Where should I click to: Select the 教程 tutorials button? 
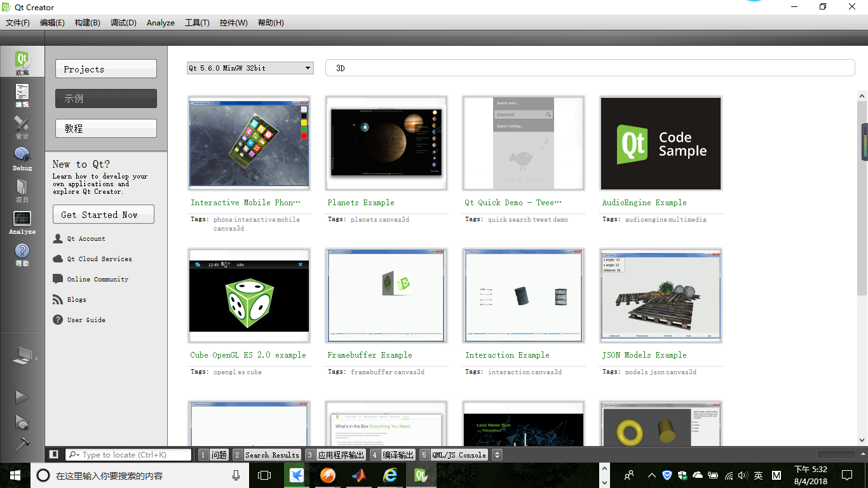[106, 128]
